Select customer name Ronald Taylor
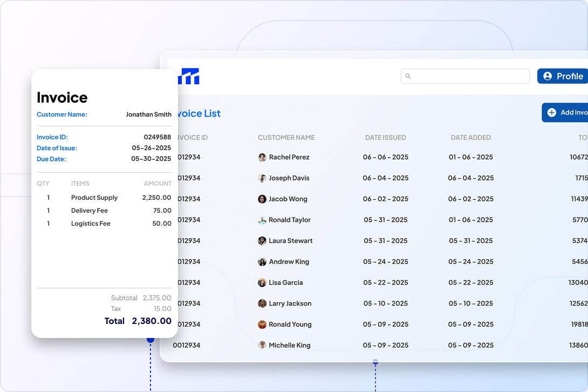Image resolution: width=588 pixels, height=392 pixels. [290, 220]
